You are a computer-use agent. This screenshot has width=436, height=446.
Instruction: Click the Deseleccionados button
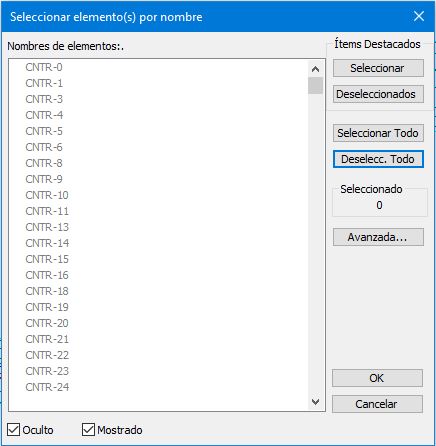coord(378,94)
